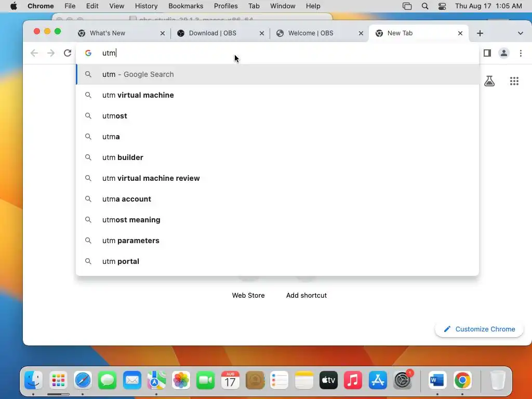Viewport: 532px width, 399px height.
Task: Choose the 'utm virtual machine' suggestion
Action: click(x=277, y=95)
